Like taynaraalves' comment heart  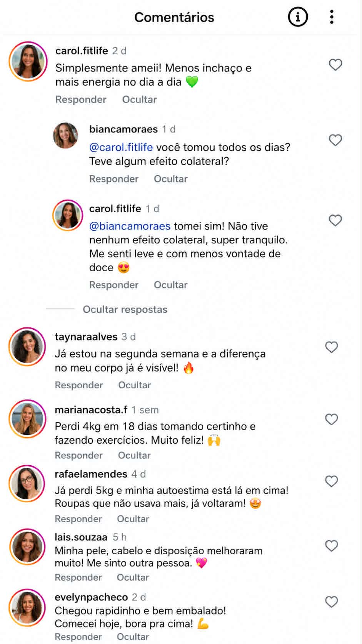332,347
